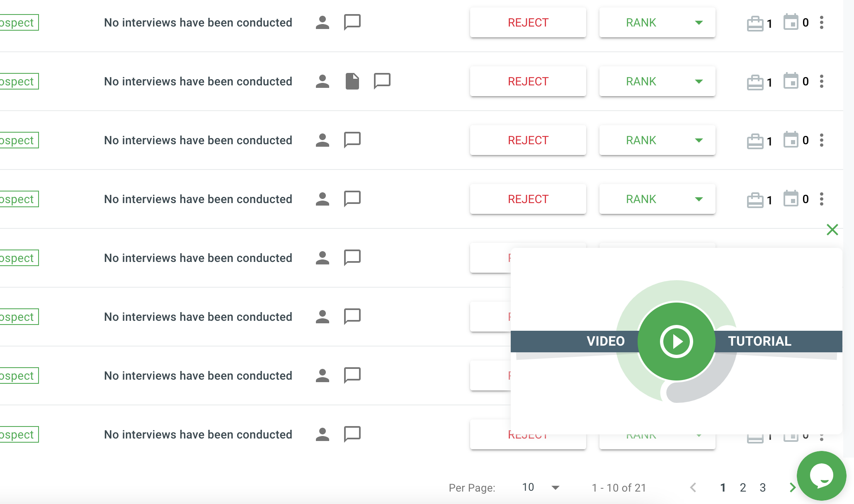
Task: Open the first row's comment bubble icon
Action: (x=352, y=22)
